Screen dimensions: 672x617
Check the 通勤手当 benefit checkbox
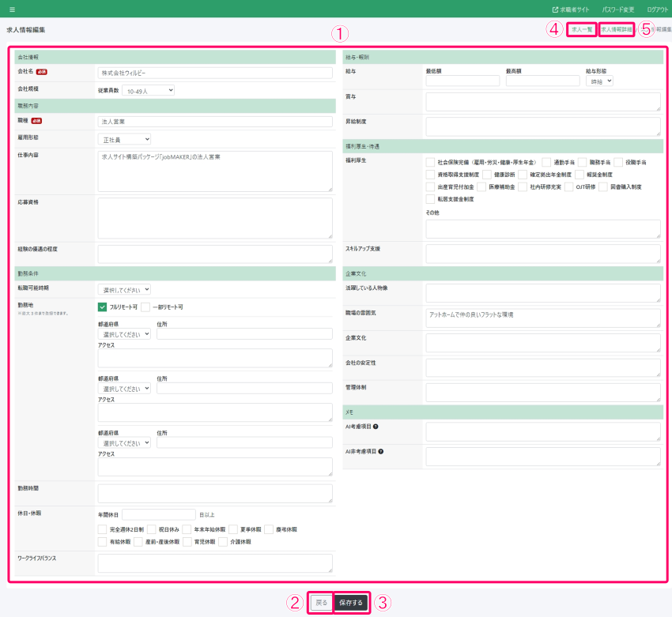point(546,162)
